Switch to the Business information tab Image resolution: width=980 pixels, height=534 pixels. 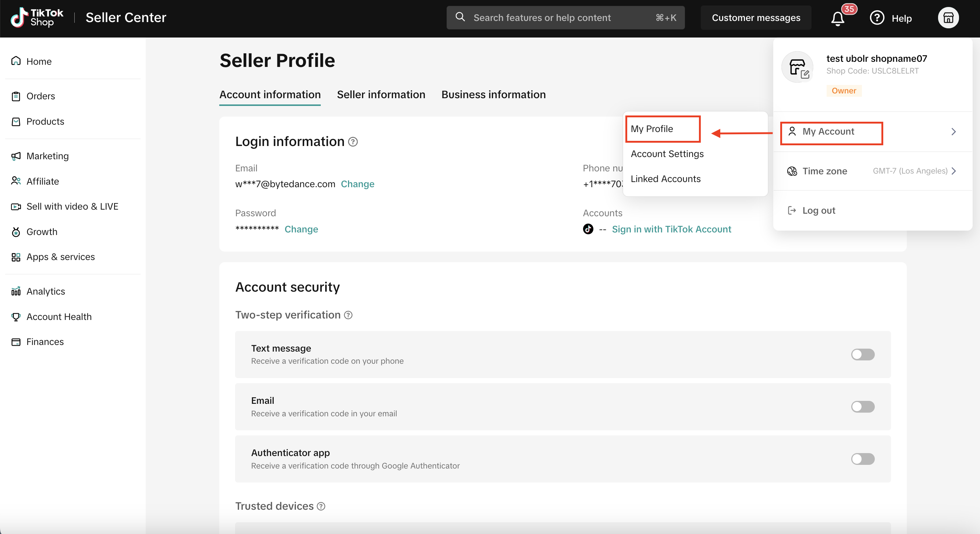tap(493, 94)
